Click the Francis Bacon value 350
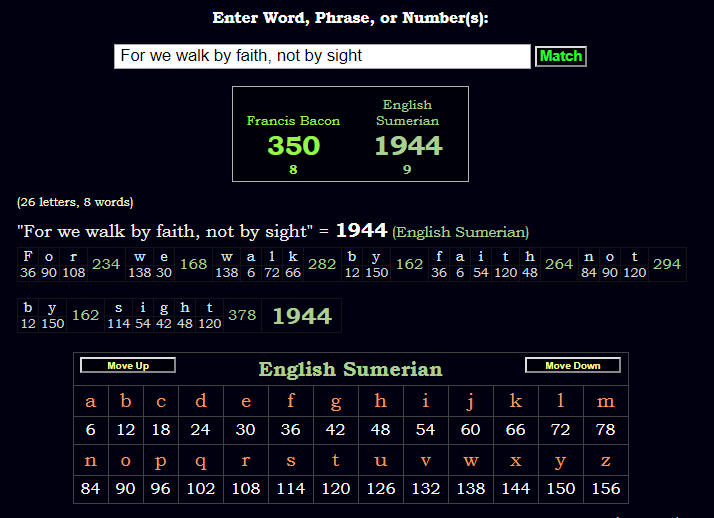The height and width of the screenshot is (518, 714). pyautogui.click(x=293, y=146)
